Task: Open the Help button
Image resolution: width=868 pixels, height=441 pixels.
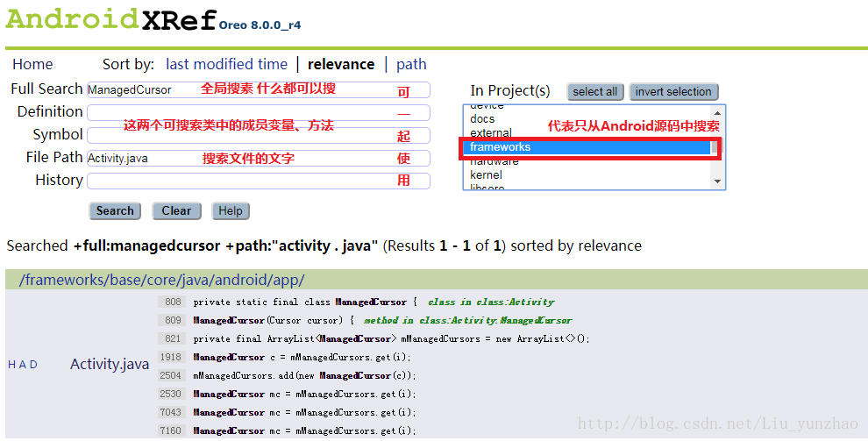Action: coord(231,210)
